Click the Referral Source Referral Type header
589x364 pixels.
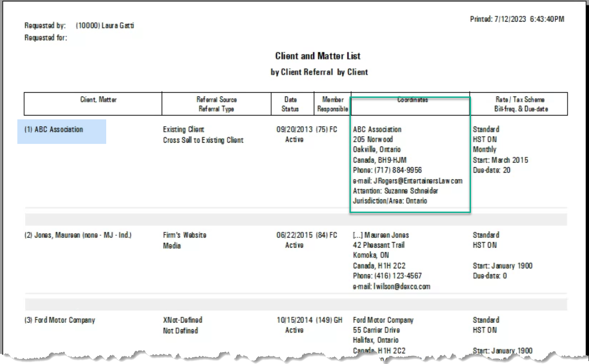(216, 104)
